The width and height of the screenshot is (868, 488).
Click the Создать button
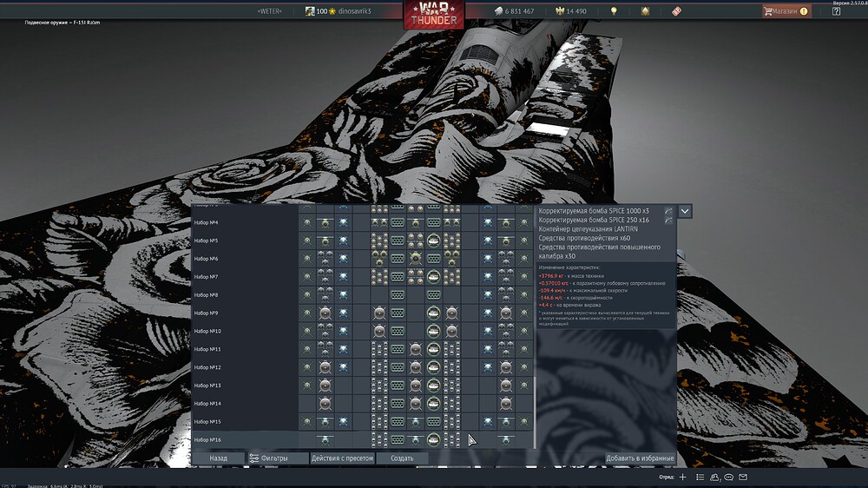point(402,458)
